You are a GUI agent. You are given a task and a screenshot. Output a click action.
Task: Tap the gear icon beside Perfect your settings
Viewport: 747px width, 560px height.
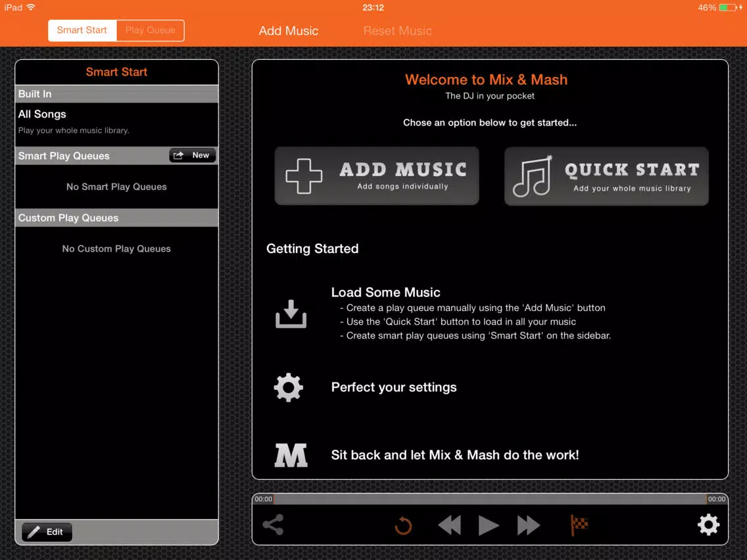coord(289,387)
